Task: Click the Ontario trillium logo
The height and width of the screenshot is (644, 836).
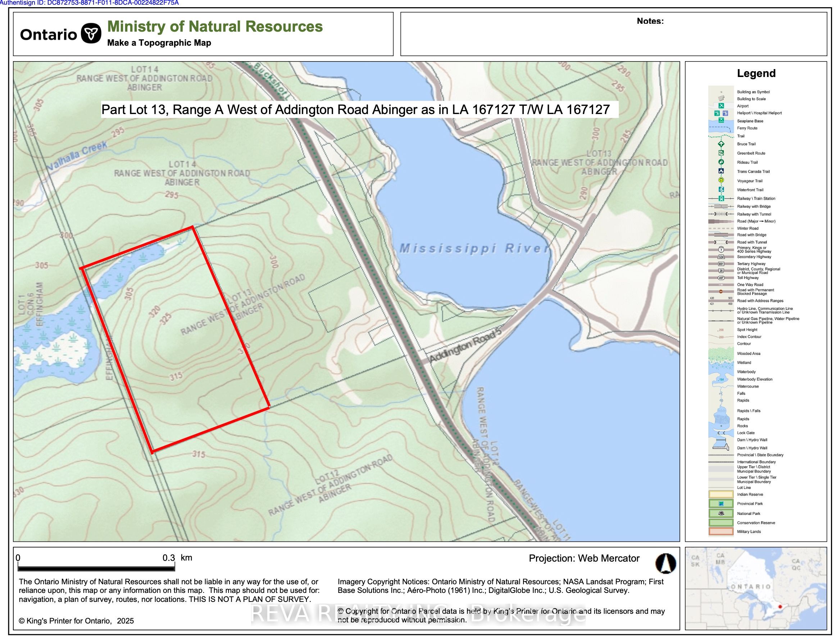Action: 91,34
